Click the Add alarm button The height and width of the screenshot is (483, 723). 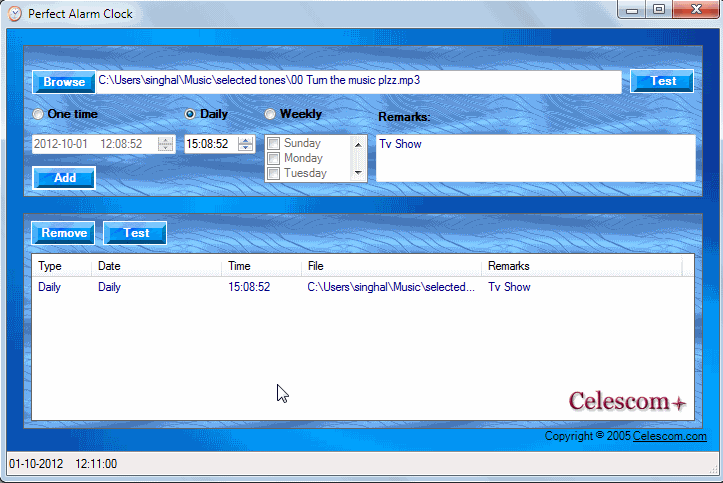tap(64, 178)
